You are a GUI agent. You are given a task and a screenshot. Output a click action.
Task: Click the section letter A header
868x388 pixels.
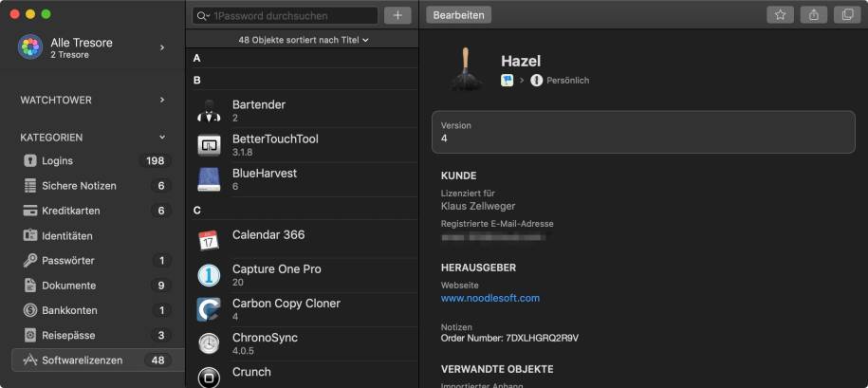(197, 58)
